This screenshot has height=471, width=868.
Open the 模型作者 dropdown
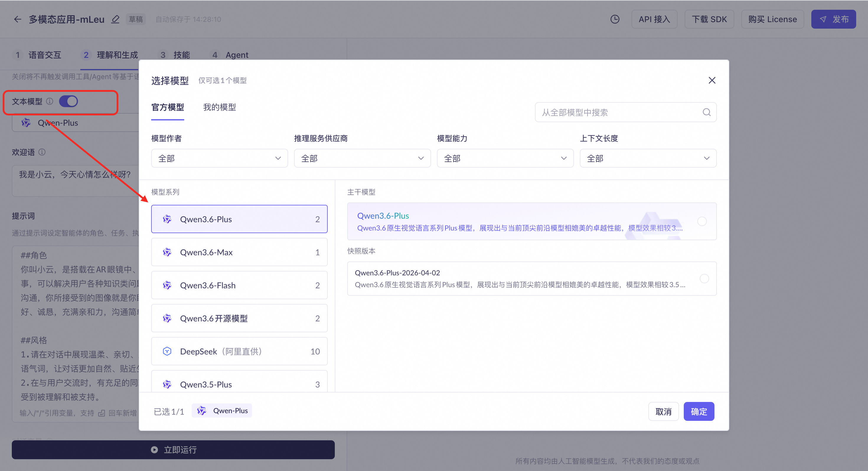[219, 158]
